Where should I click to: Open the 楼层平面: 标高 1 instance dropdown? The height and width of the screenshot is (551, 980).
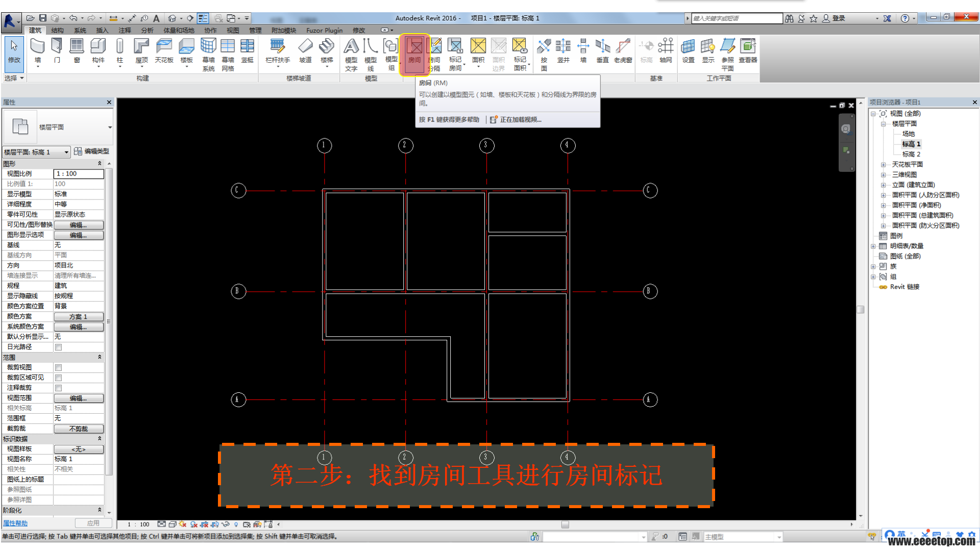click(66, 152)
